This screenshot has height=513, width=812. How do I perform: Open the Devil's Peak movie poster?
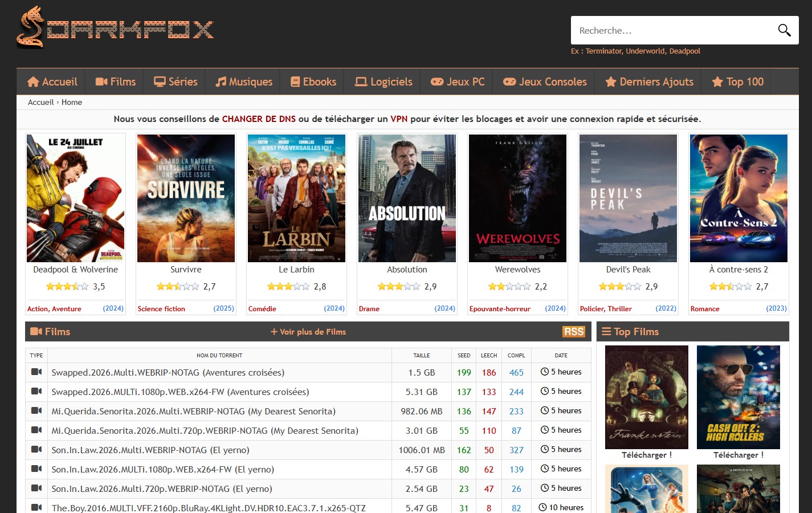click(x=628, y=198)
